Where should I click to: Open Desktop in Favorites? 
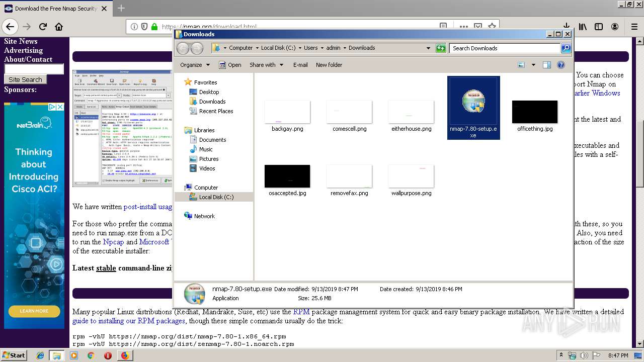(x=209, y=92)
